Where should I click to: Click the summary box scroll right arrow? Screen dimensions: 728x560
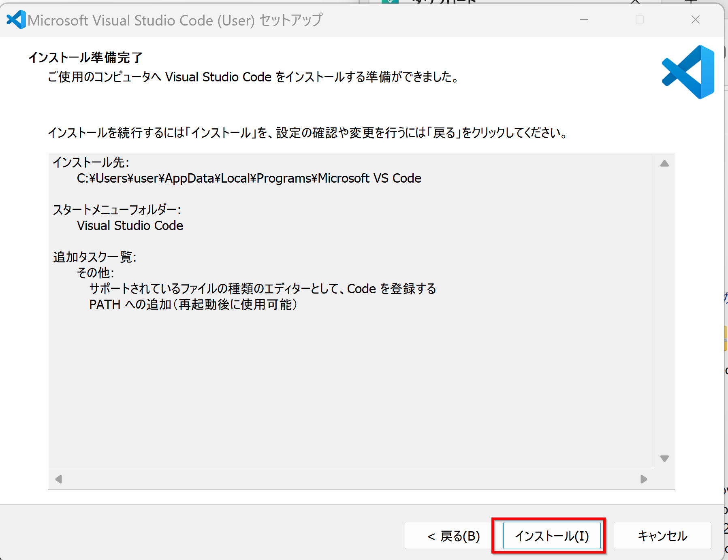644,479
